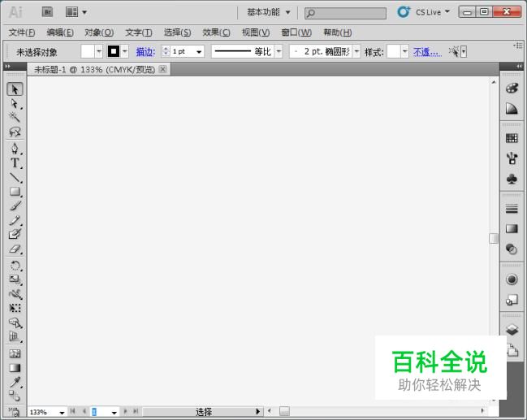
Task: Open the stroke weight 1 pt dropdown
Action: (x=199, y=52)
